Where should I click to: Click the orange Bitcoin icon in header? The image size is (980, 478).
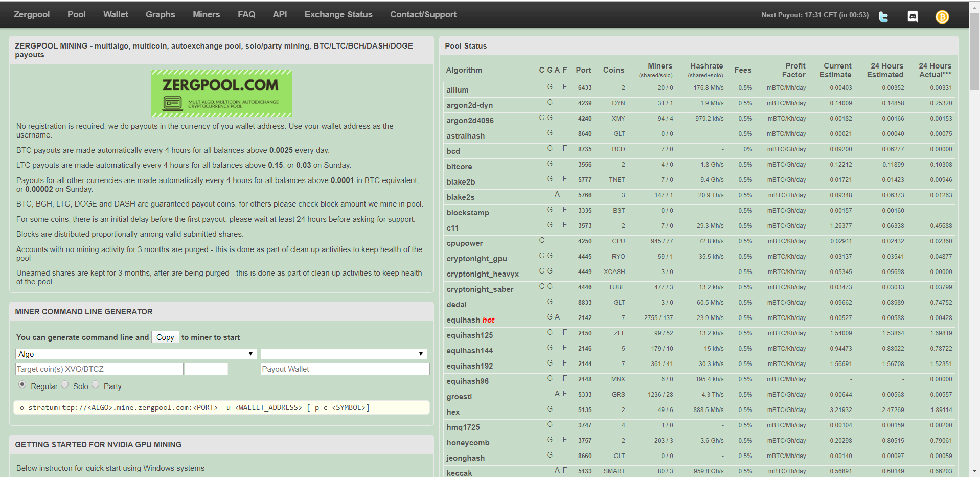tap(942, 17)
